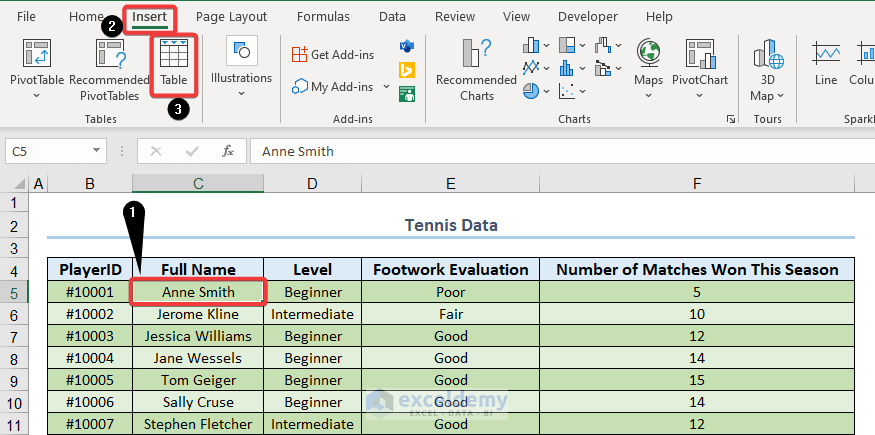Open the Bing Maps add-in

[x=407, y=70]
